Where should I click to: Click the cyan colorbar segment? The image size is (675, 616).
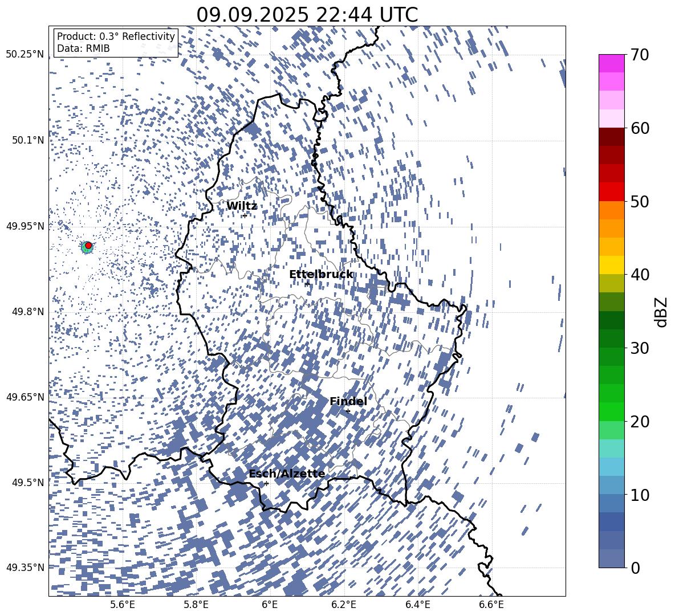point(611,448)
